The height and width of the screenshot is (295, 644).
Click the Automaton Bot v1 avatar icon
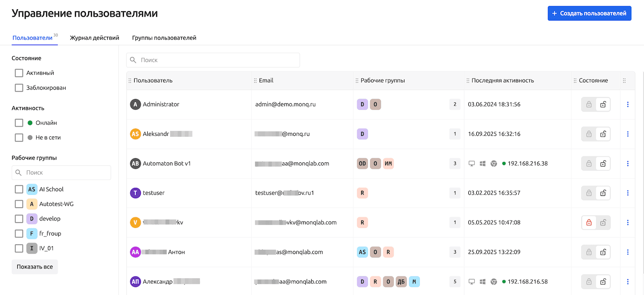pyautogui.click(x=135, y=164)
